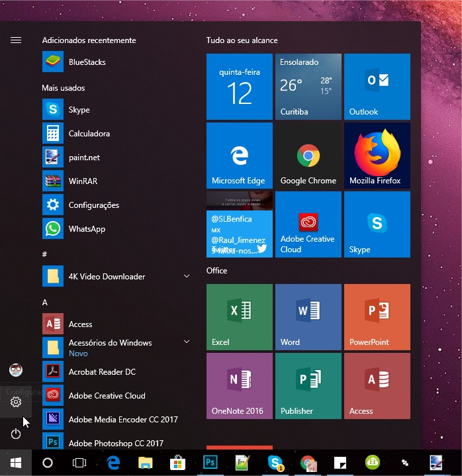Open the power options button
Image resolution: width=462 pixels, height=476 pixels.
[x=16, y=434]
